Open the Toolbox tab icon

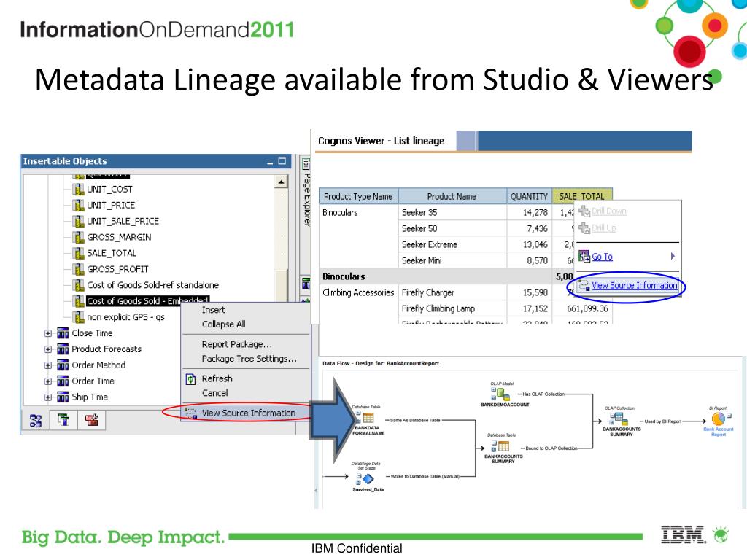(91, 420)
